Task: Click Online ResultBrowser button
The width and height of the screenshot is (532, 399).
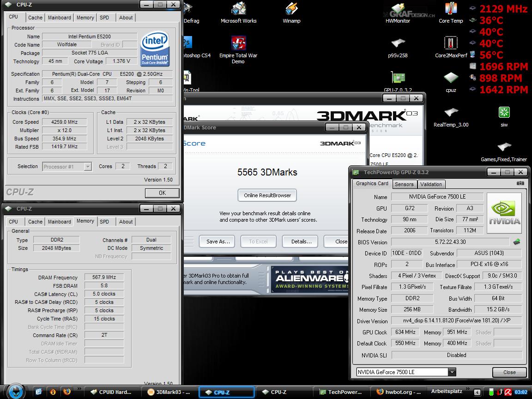Action: pyautogui.click(x=267, y=195)
